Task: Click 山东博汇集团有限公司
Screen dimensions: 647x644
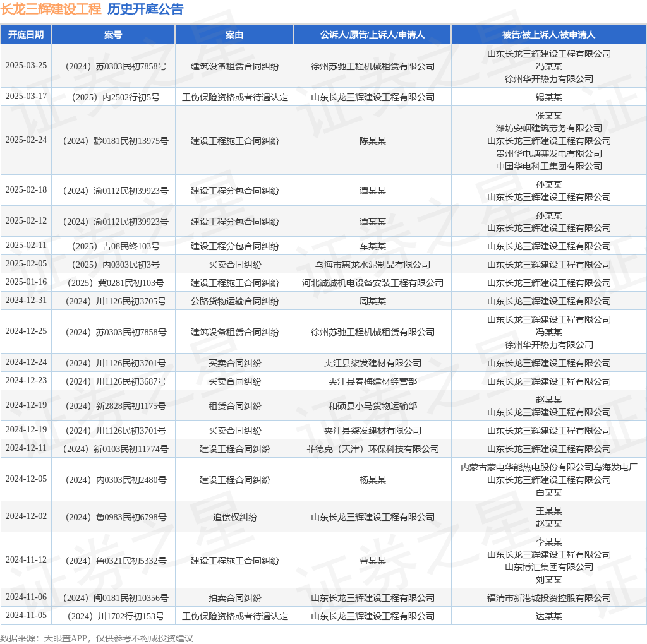Action: pyautogui.click(x=549, y=568)
